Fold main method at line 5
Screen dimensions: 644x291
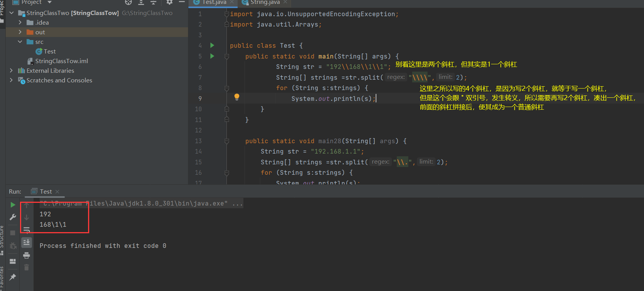(x=226, y=56)
